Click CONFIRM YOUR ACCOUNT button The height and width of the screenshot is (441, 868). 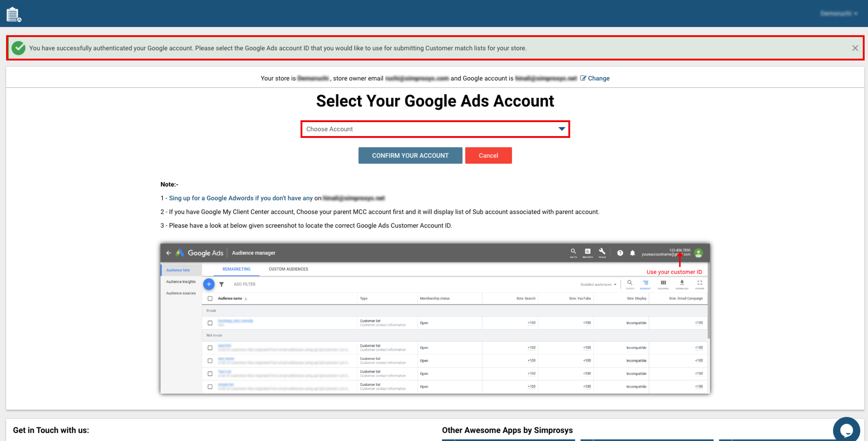point(410,155)
